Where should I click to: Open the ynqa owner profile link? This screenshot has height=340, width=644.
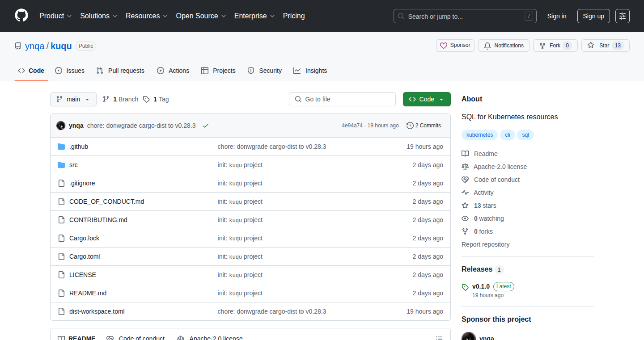pyautogui.click(x=34, y=46)
